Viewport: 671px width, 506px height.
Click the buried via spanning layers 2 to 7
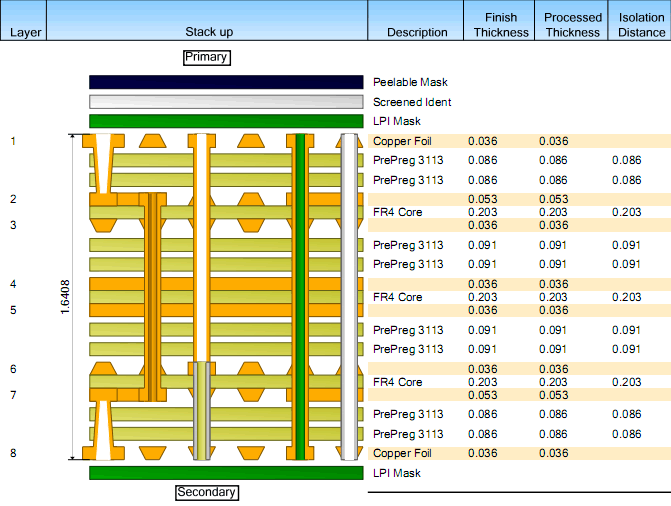pos(153,297)
